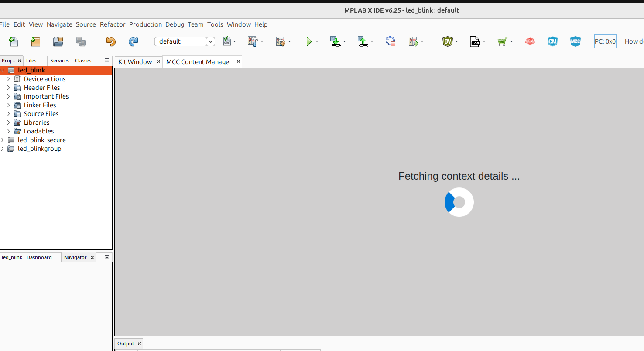Open the View menu
Viewport: 644px width, 351px height.
click(x=36, y=24)
